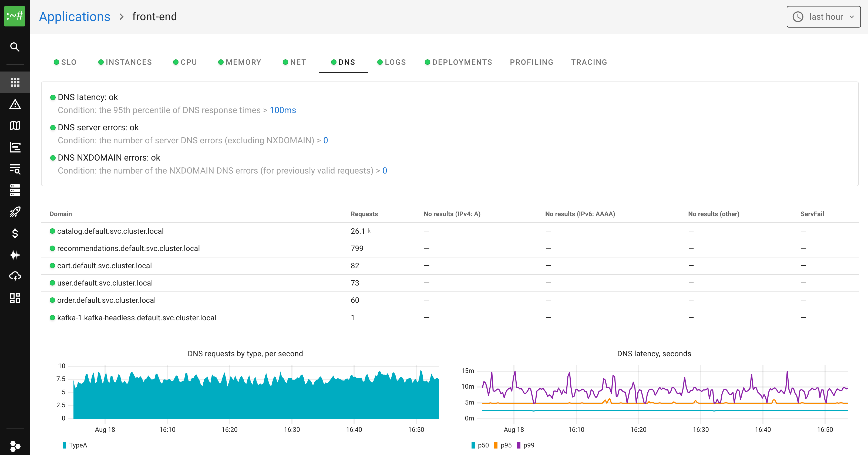Viewport: 868px width, 455px height.
Task: Open Costs via the dollar sign icon
Action: coord(15,234)
